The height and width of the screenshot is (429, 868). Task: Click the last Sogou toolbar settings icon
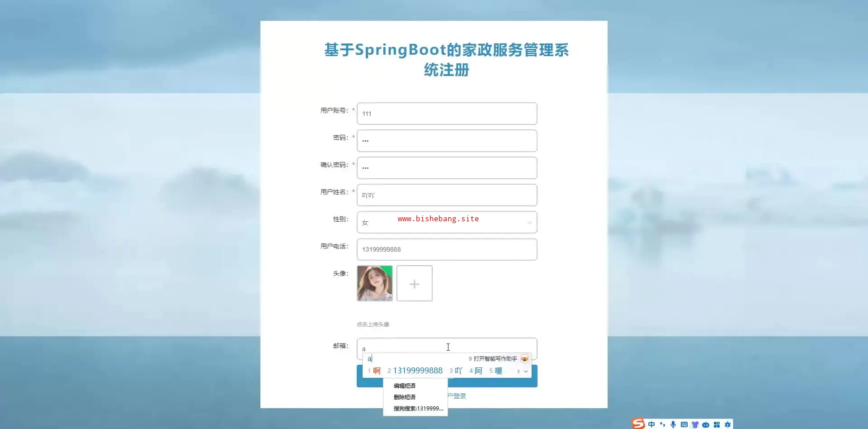click(727, 424)
